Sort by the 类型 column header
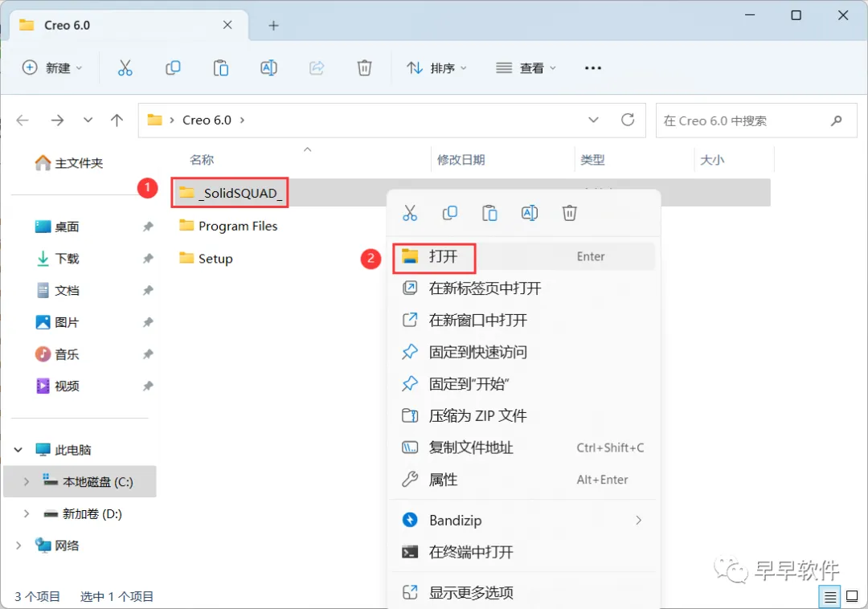 pos(592,160)
